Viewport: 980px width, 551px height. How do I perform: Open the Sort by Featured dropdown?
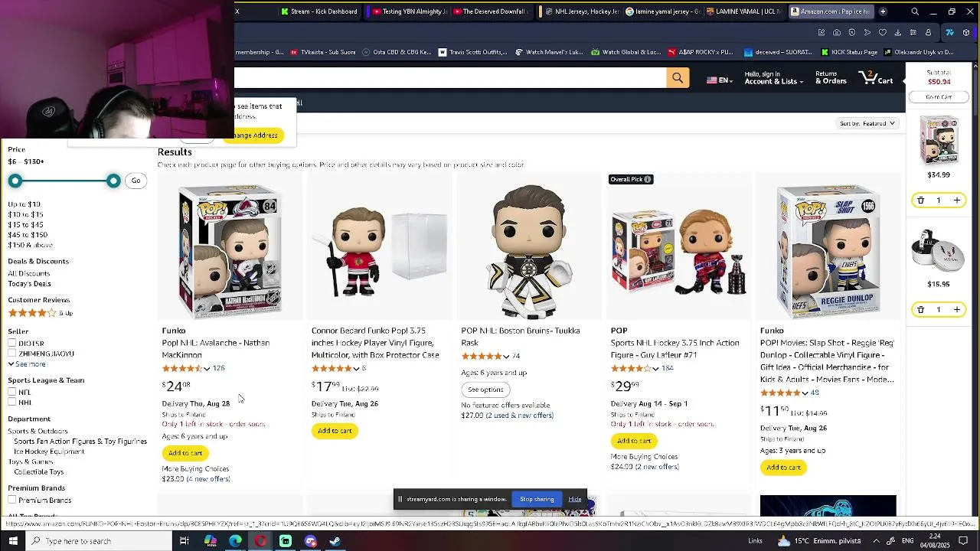867,123
